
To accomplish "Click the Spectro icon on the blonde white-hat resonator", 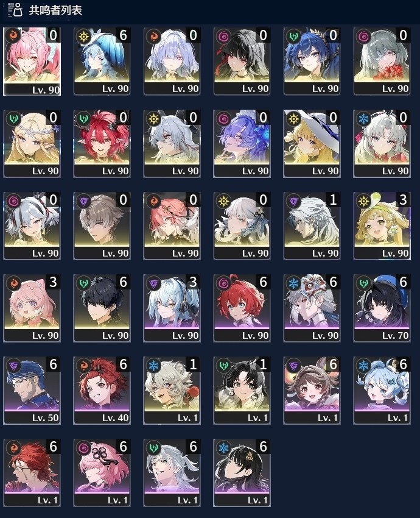I will pyautogui.click(x=294, y=119).
